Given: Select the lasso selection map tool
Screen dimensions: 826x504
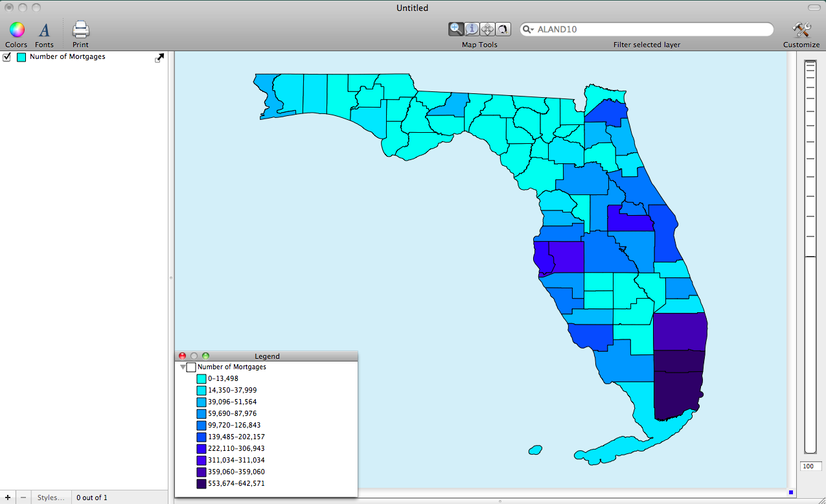Looking at the screenshot, I should click(x=503, y=29).
